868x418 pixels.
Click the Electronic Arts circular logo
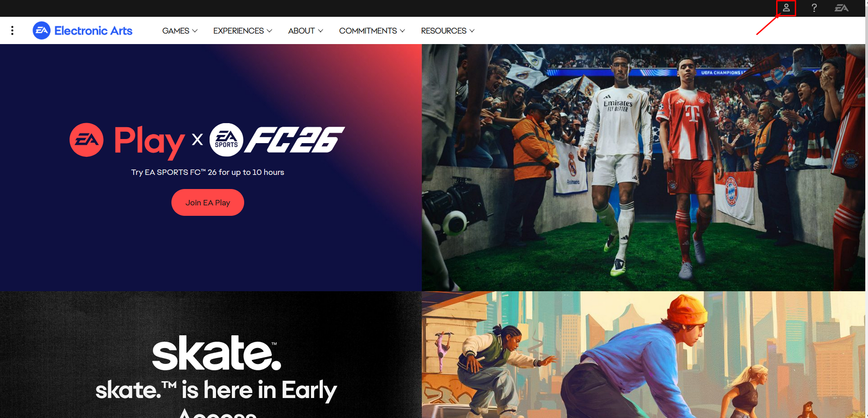tap(41, 30)
